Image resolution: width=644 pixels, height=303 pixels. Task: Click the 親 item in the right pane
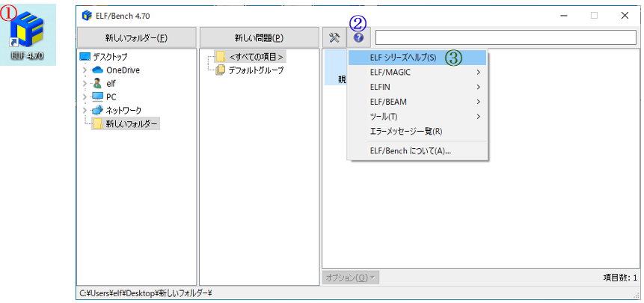click(x=342, y=79)
